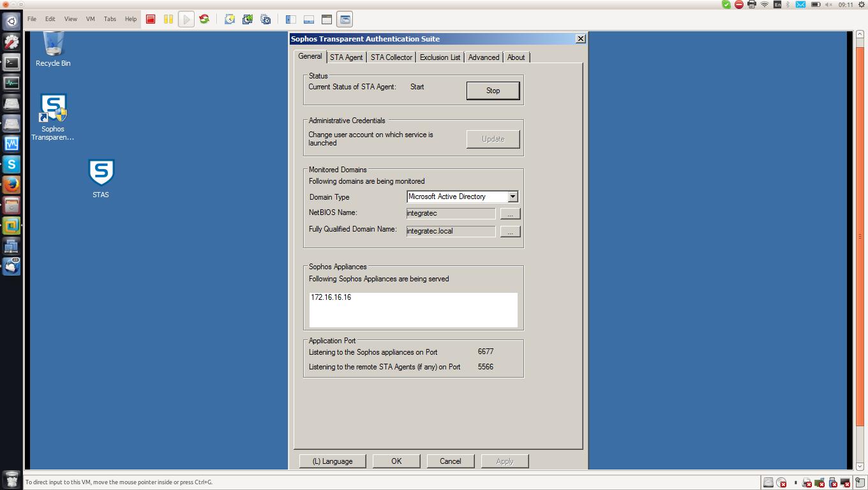The height and width of the screenshot is (490, 868).
Task: Click the browse button beside NetBIOS Name
Action: tap(510, 214)
